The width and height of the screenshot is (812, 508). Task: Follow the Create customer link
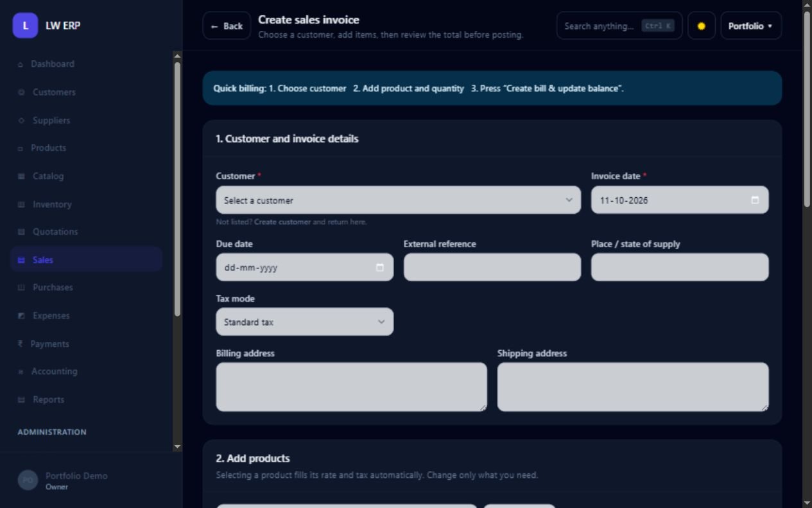pos(282,222)
